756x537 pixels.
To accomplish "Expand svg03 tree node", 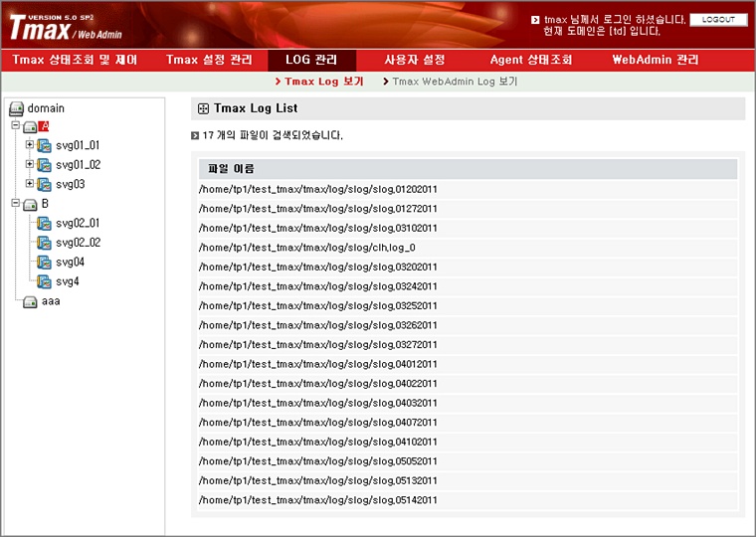I will pos(30,183).
